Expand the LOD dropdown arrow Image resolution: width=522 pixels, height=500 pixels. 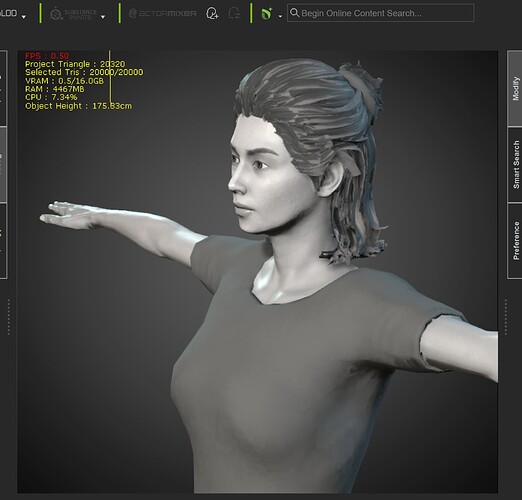(x=24, y=17)
